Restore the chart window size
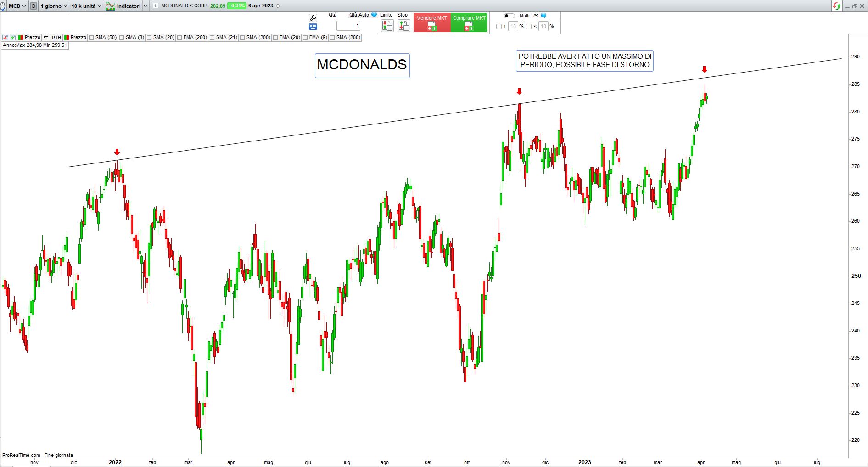Viewport: 868px width, 467px height. (855, 6)
